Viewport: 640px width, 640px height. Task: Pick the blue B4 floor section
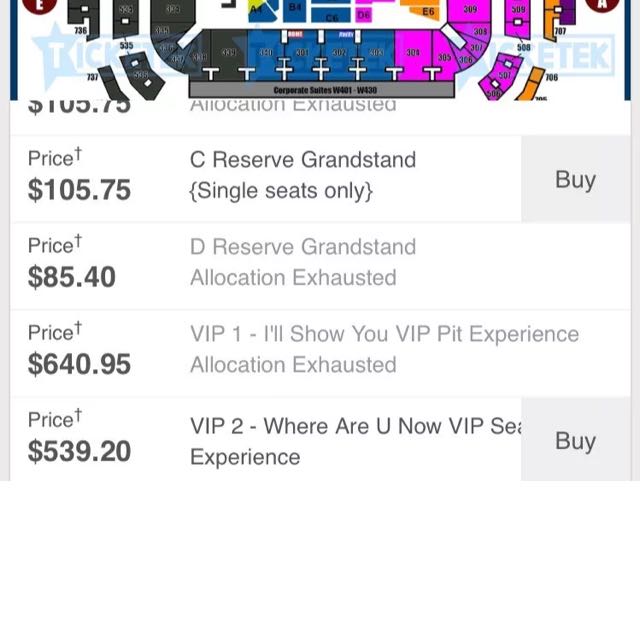295,11
